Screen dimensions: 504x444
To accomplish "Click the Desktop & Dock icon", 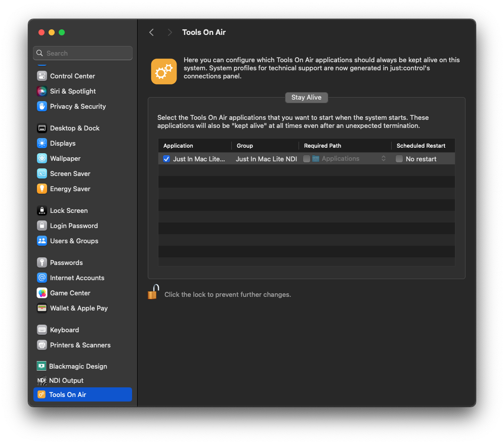I will pyautogui.click(x=42, y=128).
